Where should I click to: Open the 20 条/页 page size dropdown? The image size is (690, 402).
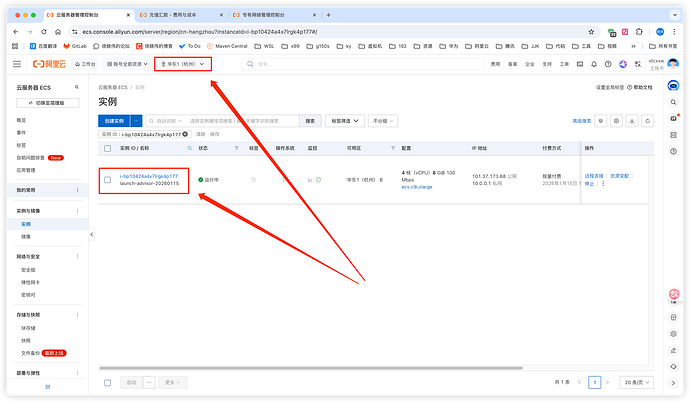(631, 382)
